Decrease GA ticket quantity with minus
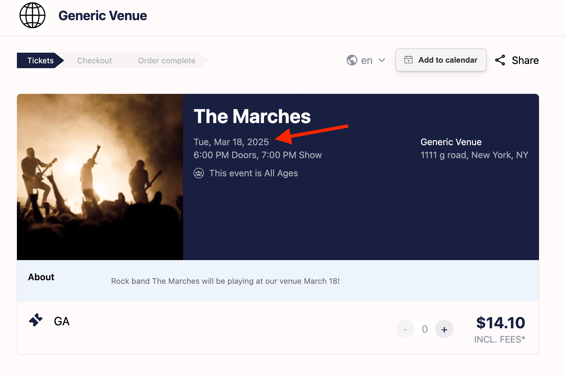The height and width of the screenshot is (376, 565). [x=405, y=329]
